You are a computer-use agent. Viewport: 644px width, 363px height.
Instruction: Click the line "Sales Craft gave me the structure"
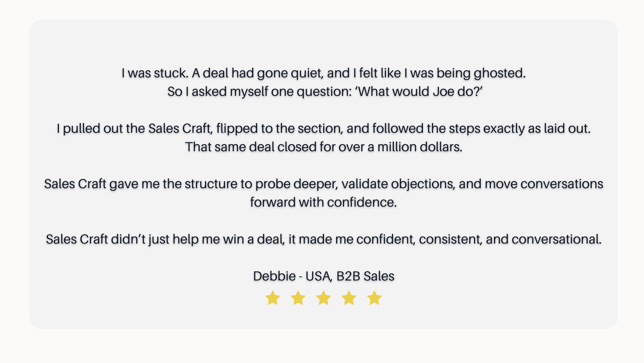(x=323, y=184)
